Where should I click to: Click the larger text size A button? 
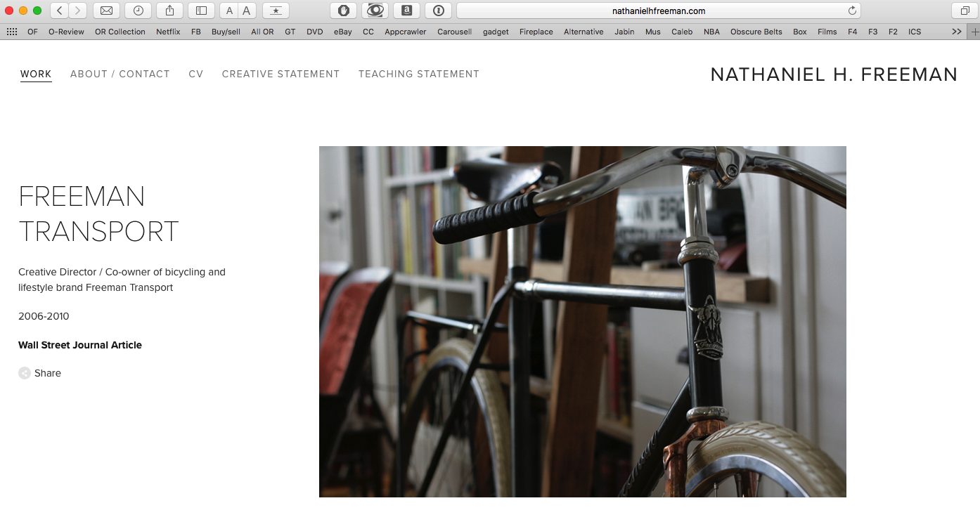click(247, 11)
